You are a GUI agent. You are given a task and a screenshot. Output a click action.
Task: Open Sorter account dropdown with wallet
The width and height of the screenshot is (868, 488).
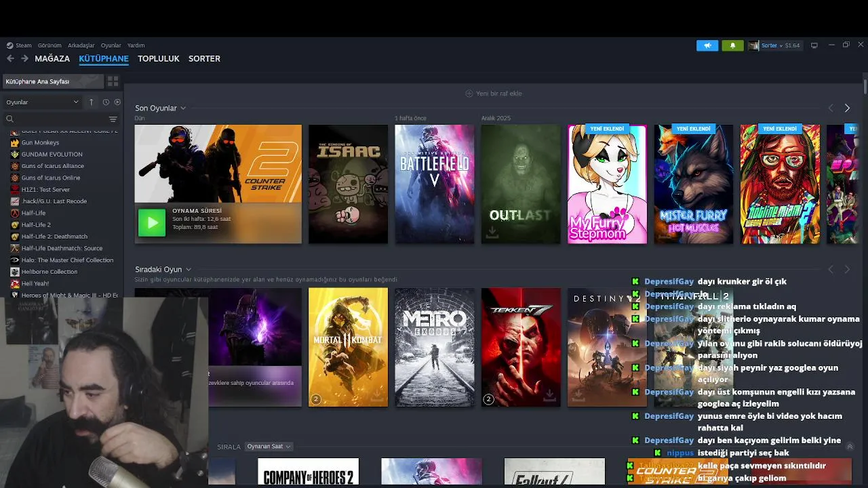point(781,45)
